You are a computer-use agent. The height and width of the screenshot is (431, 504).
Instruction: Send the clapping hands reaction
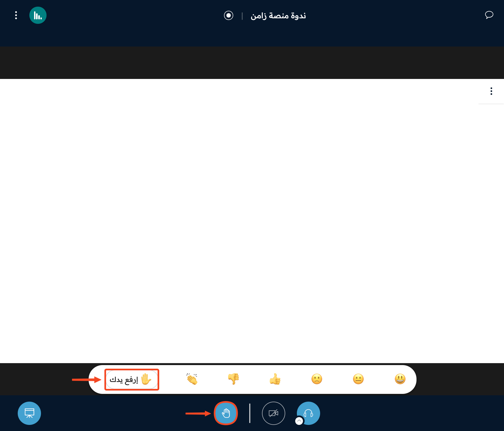(x=192, y=379)
